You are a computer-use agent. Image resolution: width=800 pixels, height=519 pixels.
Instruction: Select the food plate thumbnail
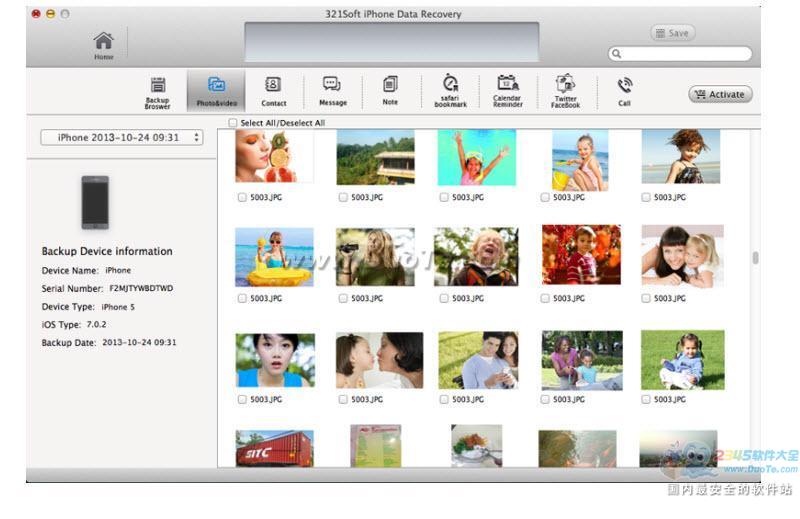coord(477,446)
